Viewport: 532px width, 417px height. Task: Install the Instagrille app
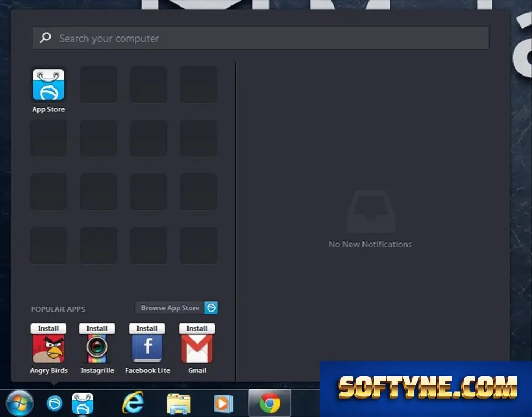(x=97, y=328)
